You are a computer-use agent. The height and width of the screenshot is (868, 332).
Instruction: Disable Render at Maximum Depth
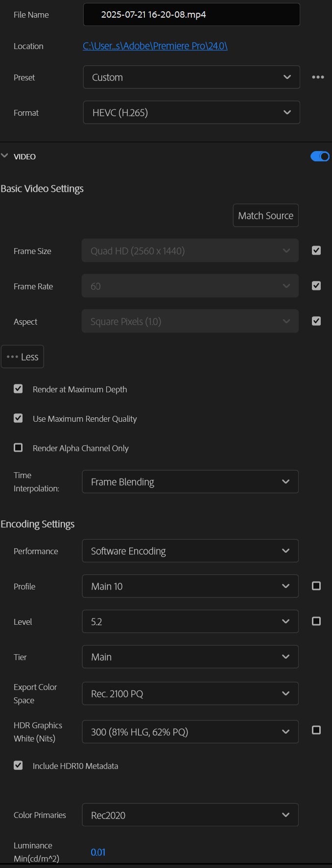18,388
